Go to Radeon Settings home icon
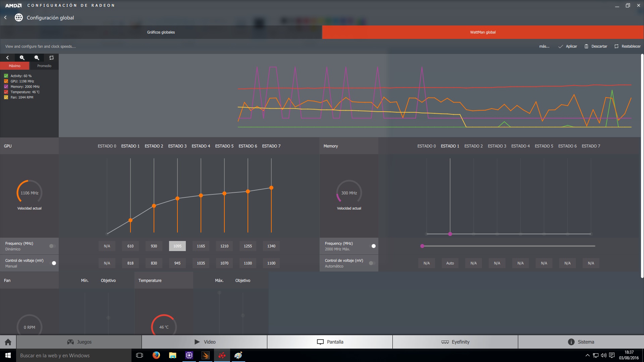The height and width of the screenshot is (362, 644). [x=8, y=342]
